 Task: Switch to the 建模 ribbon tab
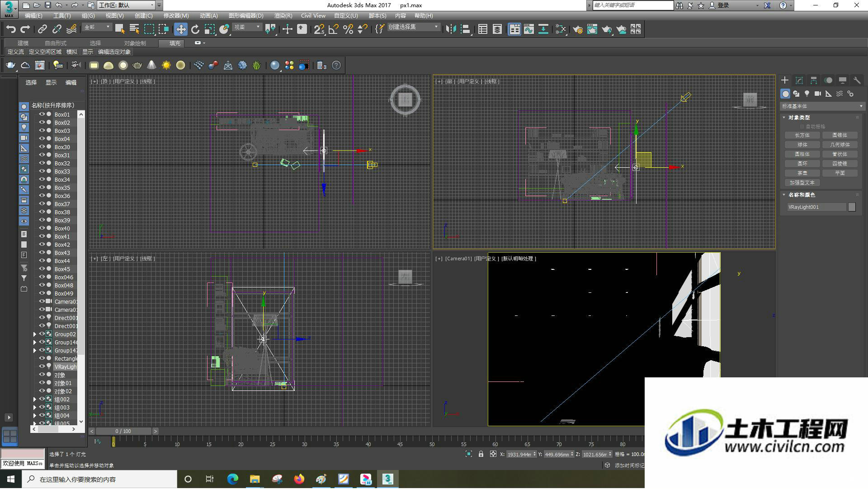[23, 43]
